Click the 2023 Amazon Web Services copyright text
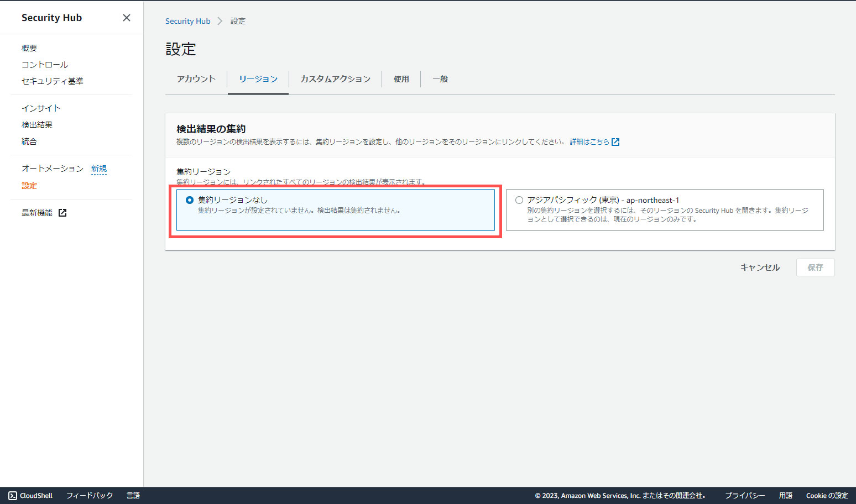 coord(620,496)
